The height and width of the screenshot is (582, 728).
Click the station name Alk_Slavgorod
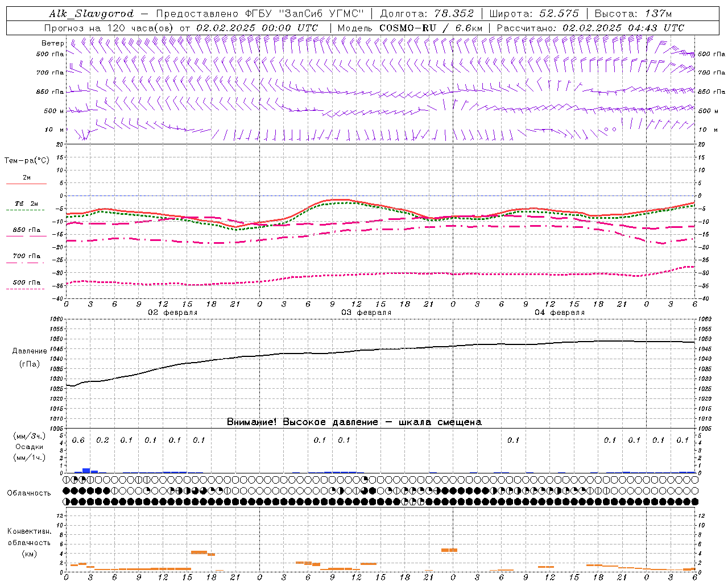92,14
